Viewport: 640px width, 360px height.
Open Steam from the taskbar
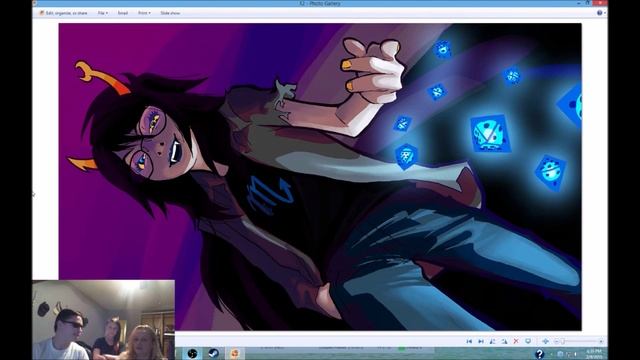[213, 353]
